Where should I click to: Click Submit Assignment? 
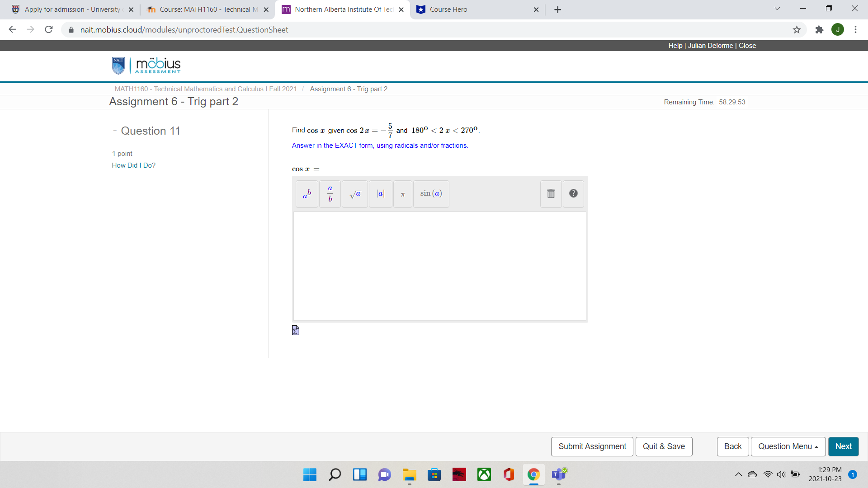pyautogui.click(x=592, y=446)
